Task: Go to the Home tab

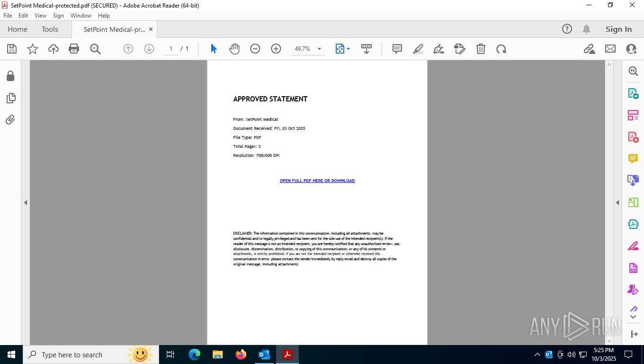Action: (x=18, y=29)
